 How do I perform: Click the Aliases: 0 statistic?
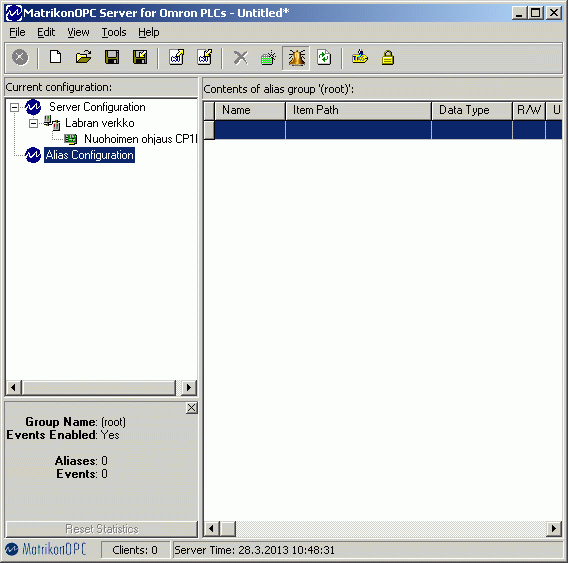(x=81, y=461)
